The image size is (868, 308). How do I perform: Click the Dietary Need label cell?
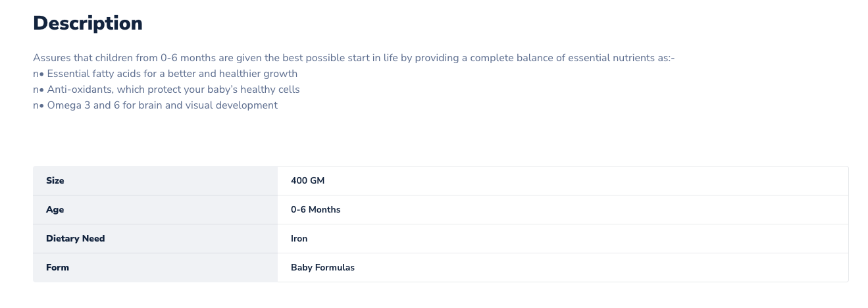point(76,239)
